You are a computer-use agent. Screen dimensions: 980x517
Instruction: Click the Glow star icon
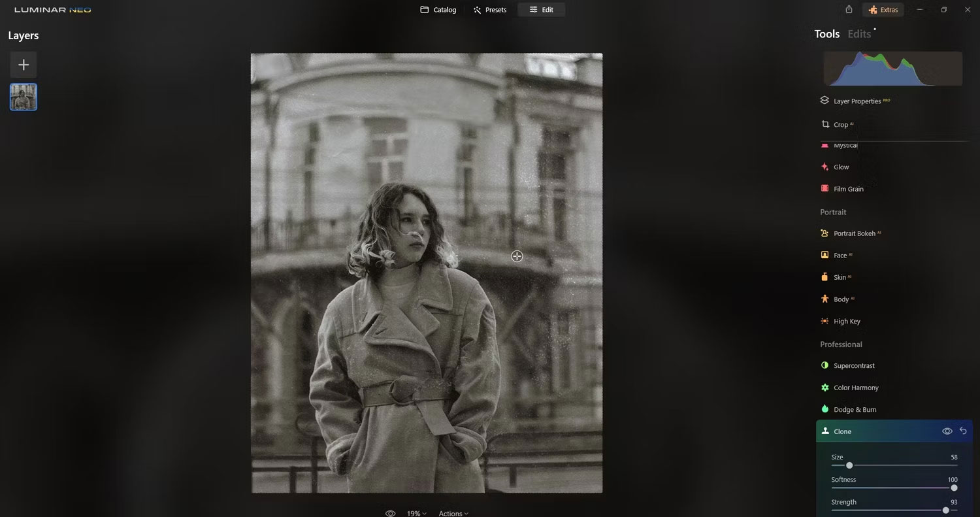pos(825,167)
